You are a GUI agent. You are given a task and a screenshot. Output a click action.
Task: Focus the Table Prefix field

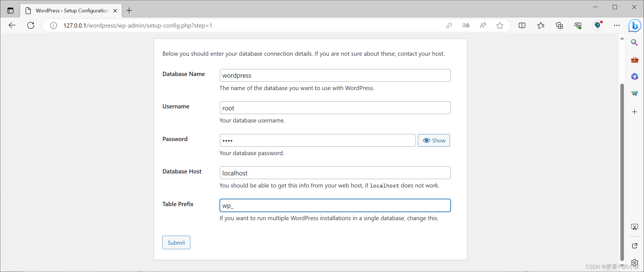(335, 206)
